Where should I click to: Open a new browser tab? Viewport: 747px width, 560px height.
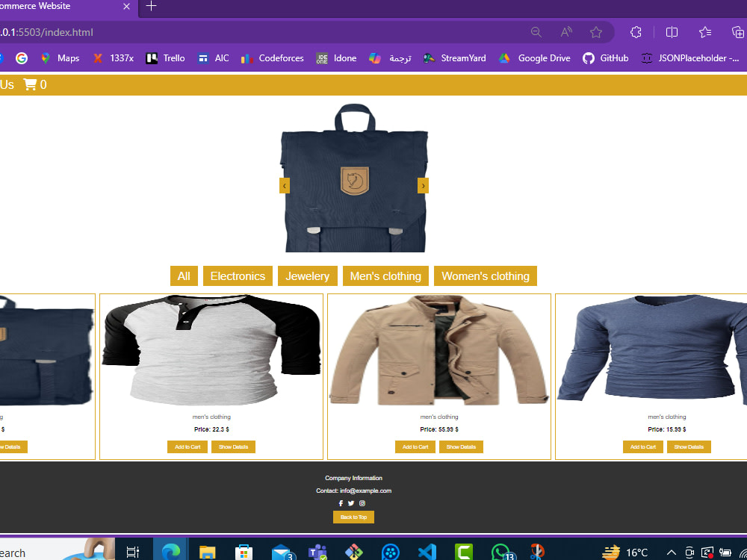151,6
